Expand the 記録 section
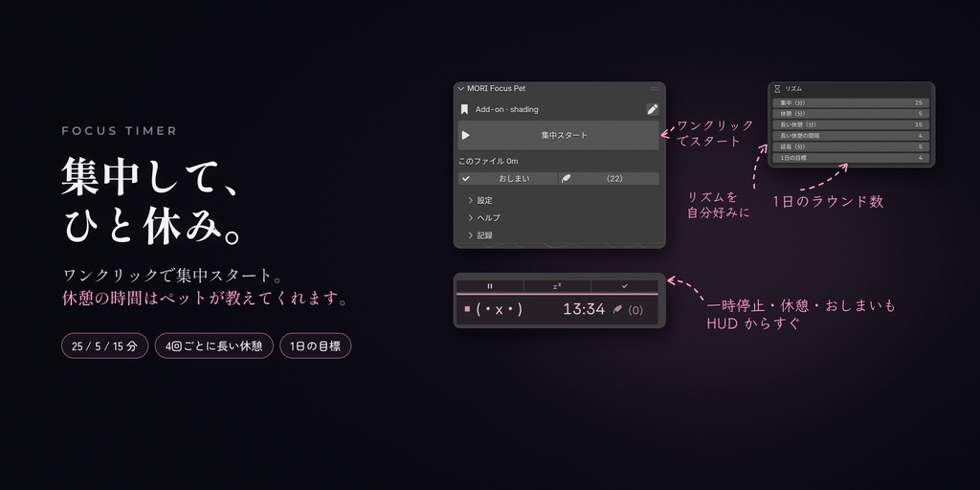The image size is (980, 490). click(480, 235)
